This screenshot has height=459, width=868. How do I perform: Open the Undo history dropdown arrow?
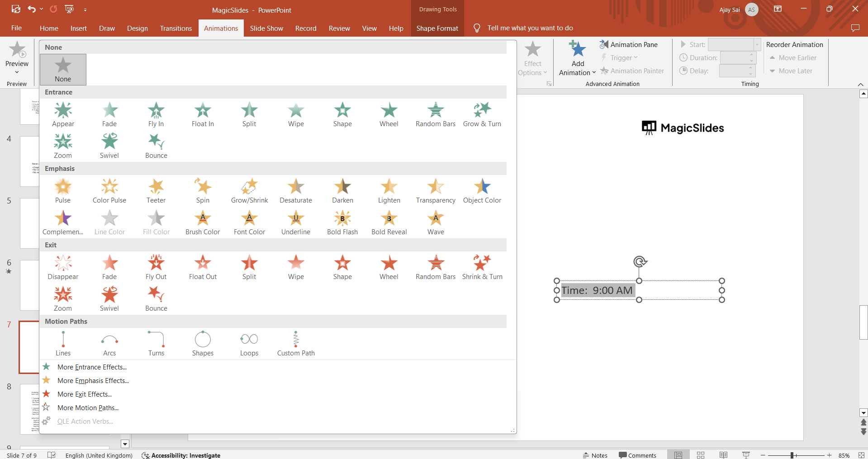point(42,9)
